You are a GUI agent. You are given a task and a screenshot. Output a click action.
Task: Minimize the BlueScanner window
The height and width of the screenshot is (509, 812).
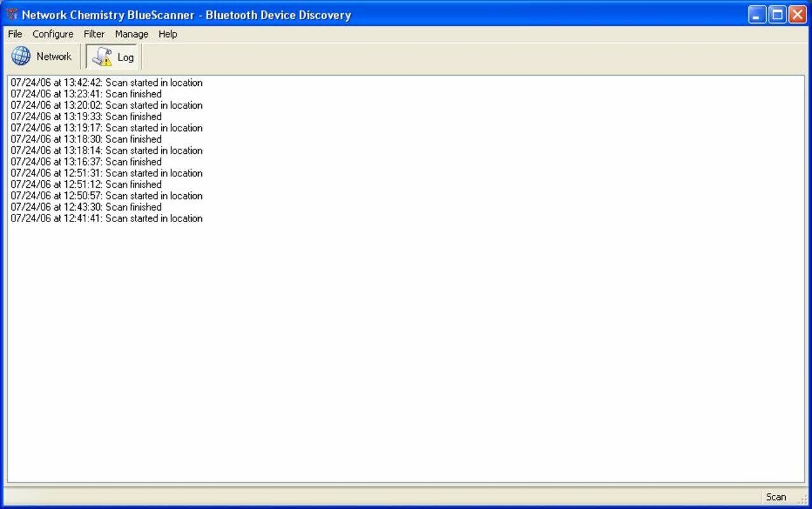click(x=757, y=15)
